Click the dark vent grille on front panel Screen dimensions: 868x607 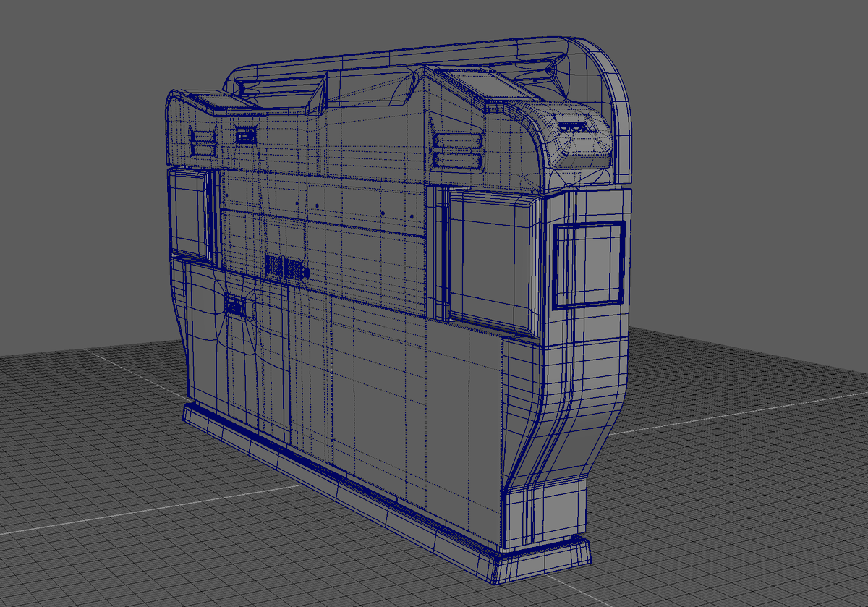pyautogui.click(x=284, y=266)
